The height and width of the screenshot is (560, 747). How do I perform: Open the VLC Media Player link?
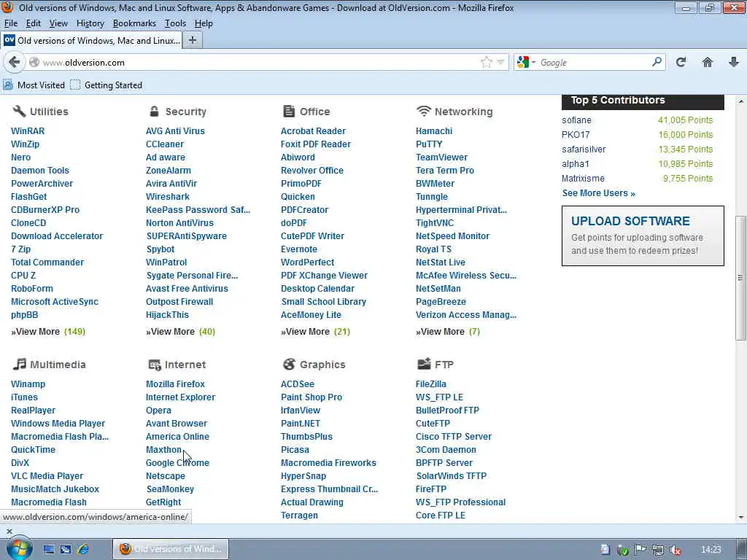pyautogui.click(x=47, y=475)
